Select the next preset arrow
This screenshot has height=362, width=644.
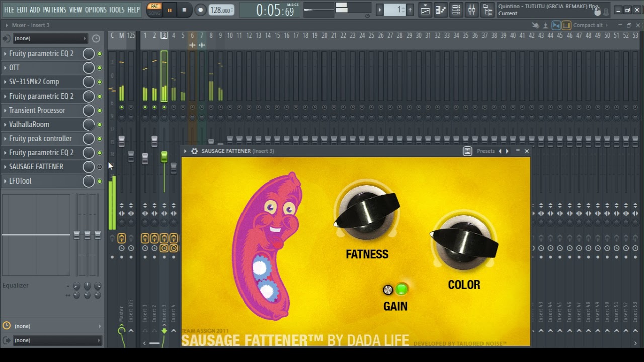pyautogui.click(x=507, y=151)
